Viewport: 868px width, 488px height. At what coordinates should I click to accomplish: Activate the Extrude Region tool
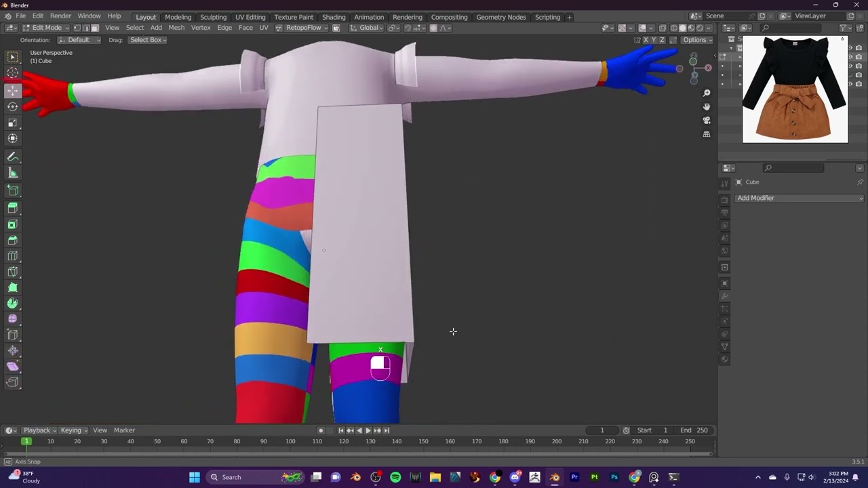(x=13, y=208)
